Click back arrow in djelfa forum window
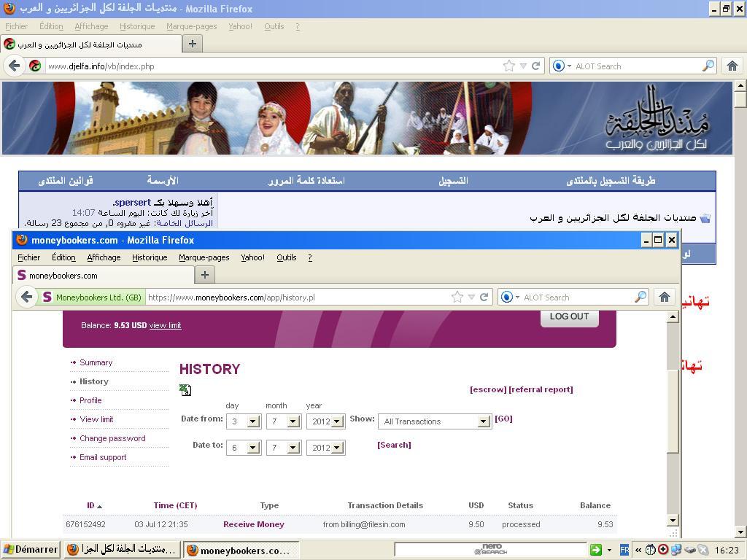The height and width of the screenshot is (560, 747). click(x=15, y=66)
